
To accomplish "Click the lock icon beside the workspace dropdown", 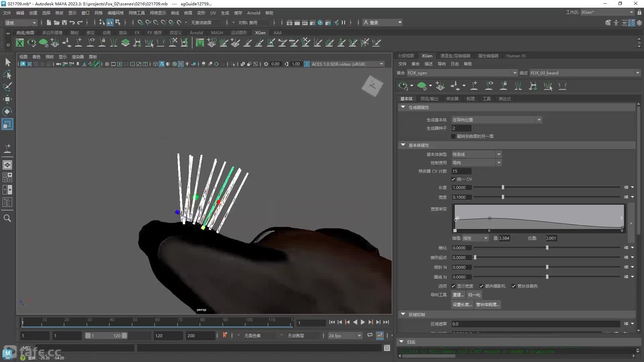I will (x=639, y=12).
